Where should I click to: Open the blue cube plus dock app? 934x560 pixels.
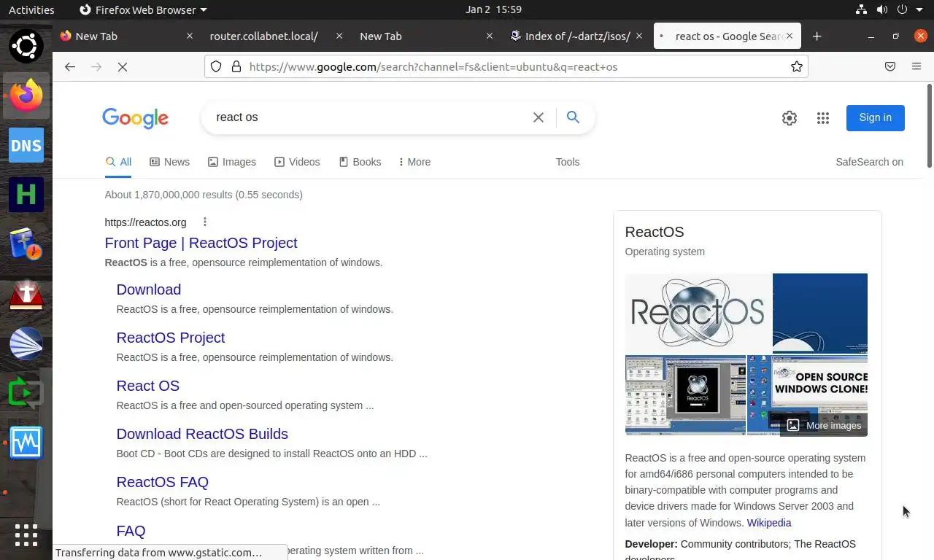click(26, 244)
